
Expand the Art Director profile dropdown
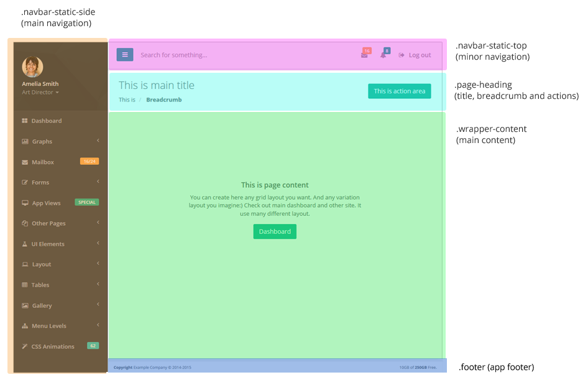[39, 92]
